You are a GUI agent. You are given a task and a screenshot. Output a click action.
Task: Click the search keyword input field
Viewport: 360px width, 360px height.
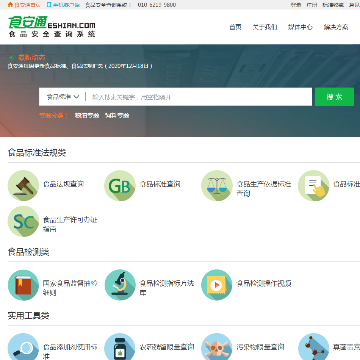coord(199,97)
